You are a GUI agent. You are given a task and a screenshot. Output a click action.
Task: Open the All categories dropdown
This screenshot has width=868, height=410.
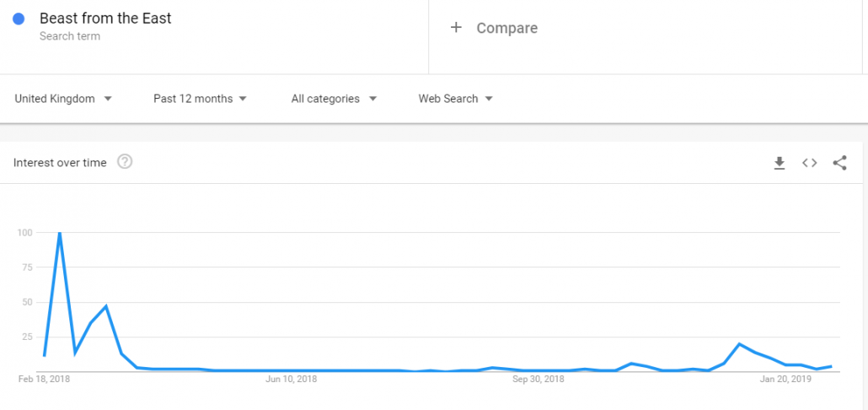[334, 99]
